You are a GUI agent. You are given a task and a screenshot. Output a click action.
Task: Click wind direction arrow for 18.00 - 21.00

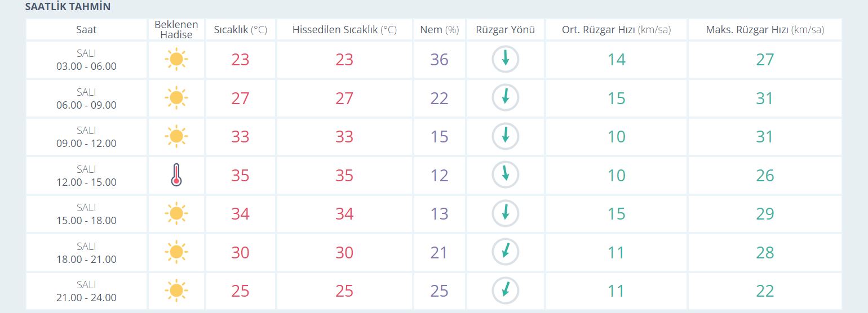(506, 252)
